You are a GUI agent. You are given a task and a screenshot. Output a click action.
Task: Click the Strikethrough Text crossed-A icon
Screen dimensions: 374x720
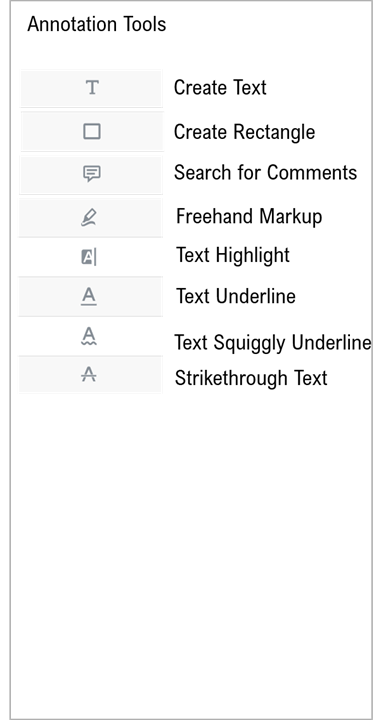(89, 375)
